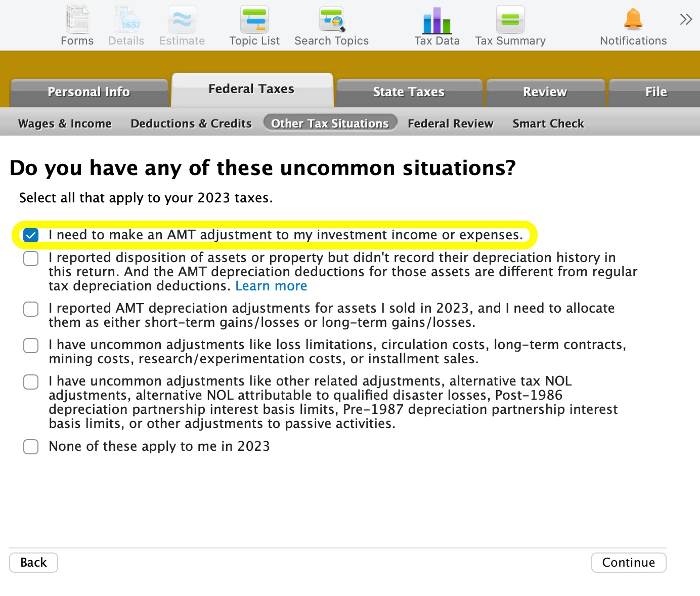Check None of these apply checkbox

tap(31, 447)
